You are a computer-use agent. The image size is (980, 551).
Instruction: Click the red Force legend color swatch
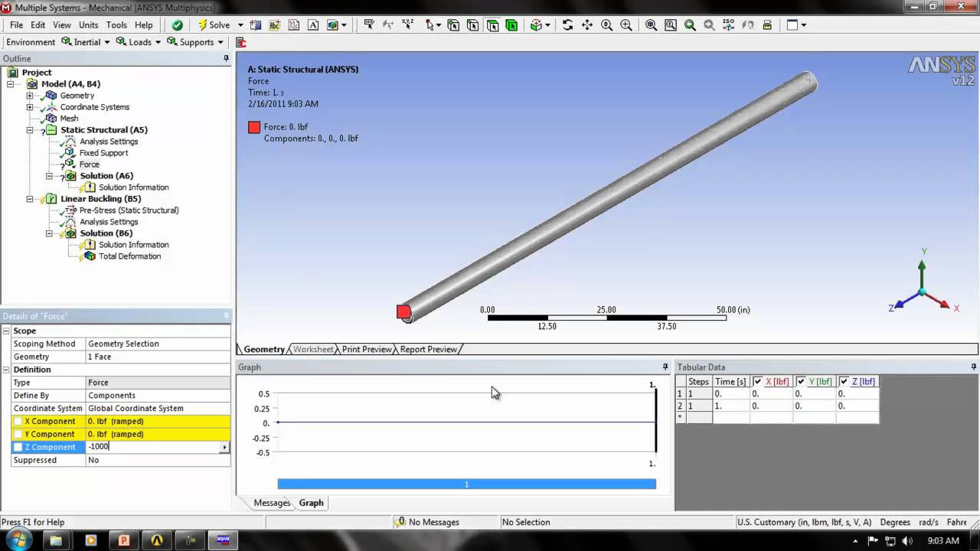[254, 127]
